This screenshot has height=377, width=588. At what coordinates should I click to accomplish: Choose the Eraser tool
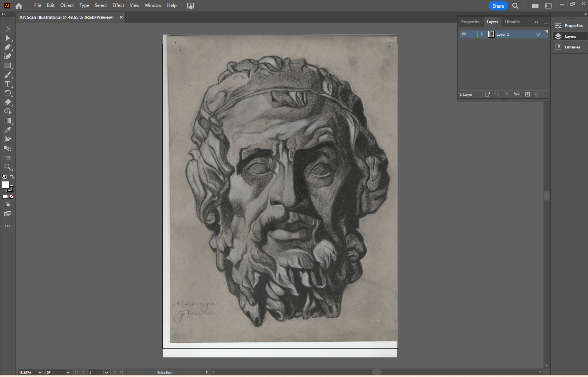8,103
